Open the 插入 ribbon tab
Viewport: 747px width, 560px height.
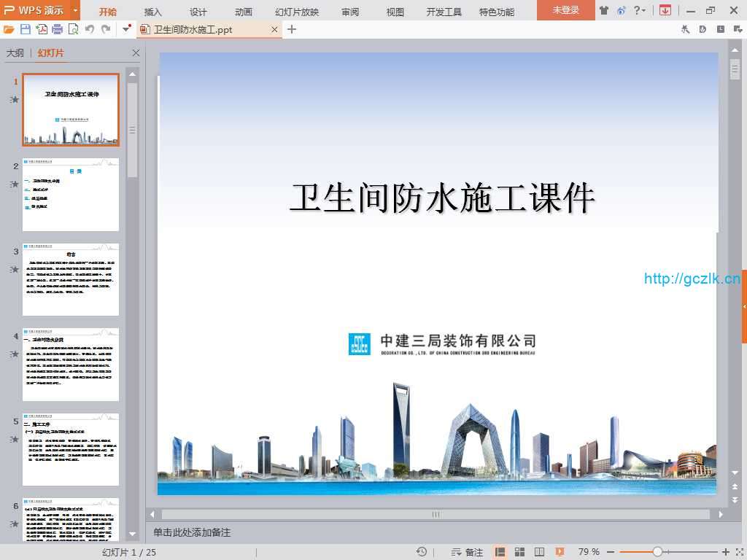153,12
